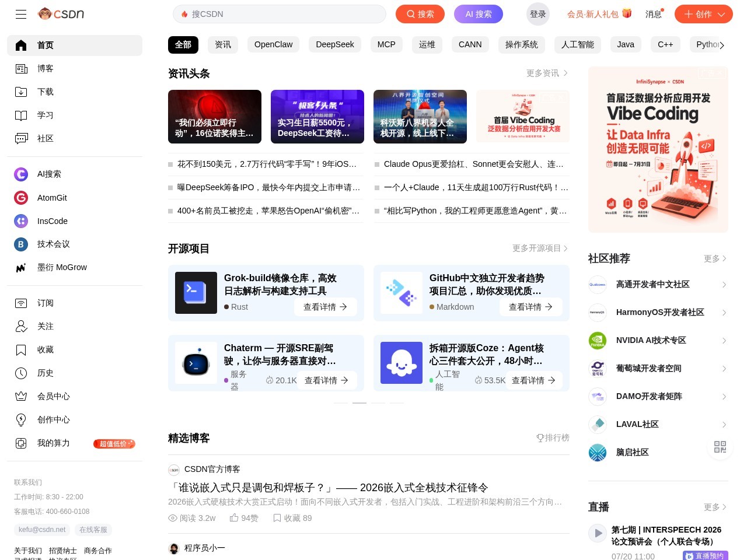Click the home icon next to 首页
This screenshot has width=747, height=560.
[x=21, y=45]
